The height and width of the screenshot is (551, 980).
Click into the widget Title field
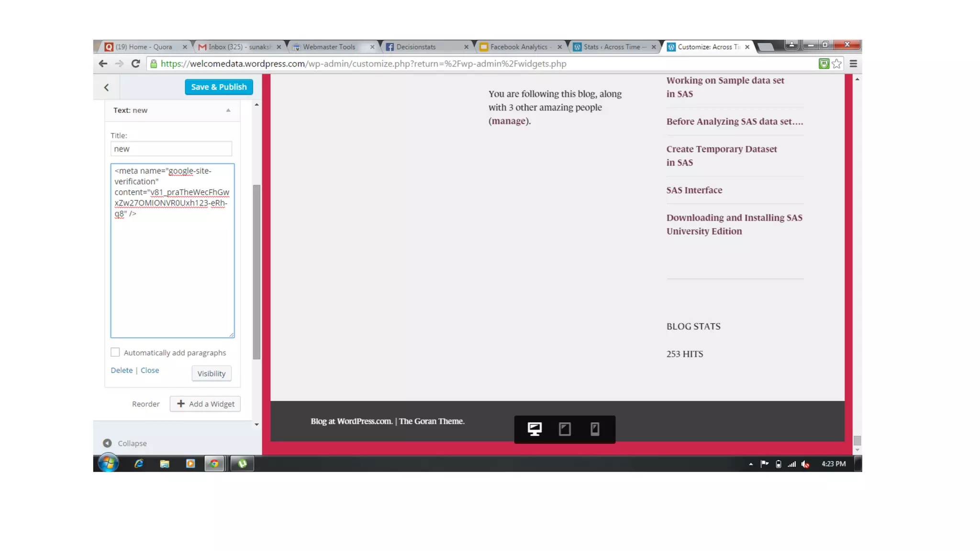tap(171, 149)
